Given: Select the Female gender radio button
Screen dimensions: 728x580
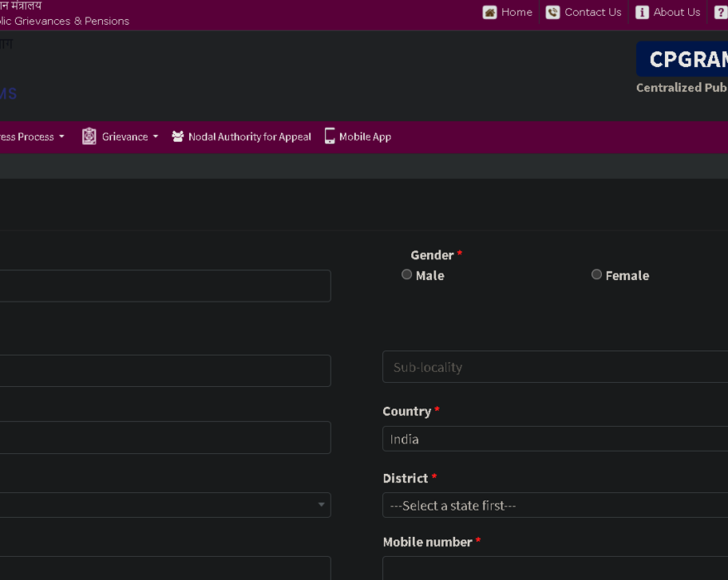Looking at the screenshot, I should [x=597, y=275].
